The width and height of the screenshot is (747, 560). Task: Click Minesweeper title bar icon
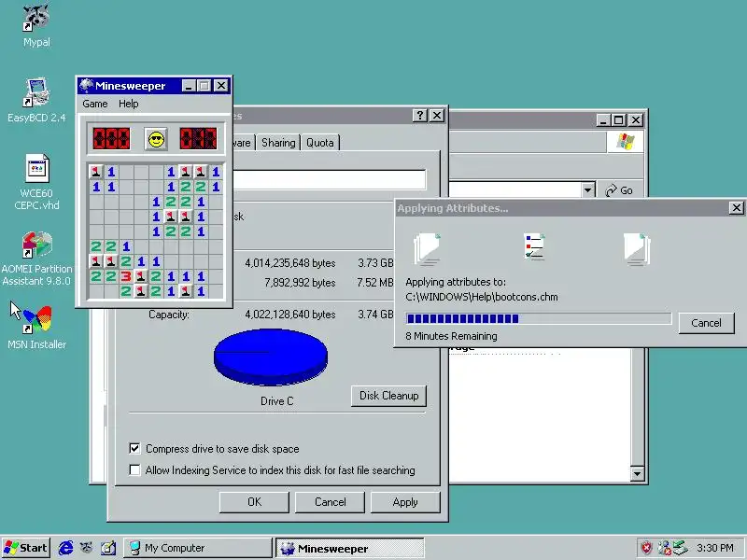click(86, 86)
